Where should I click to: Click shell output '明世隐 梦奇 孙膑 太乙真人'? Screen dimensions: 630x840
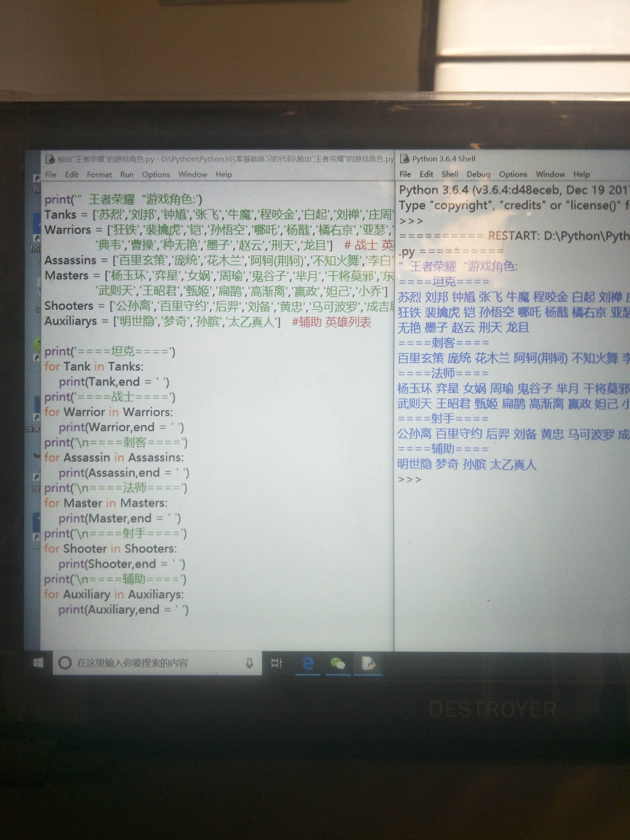click(x=467, y=464)
